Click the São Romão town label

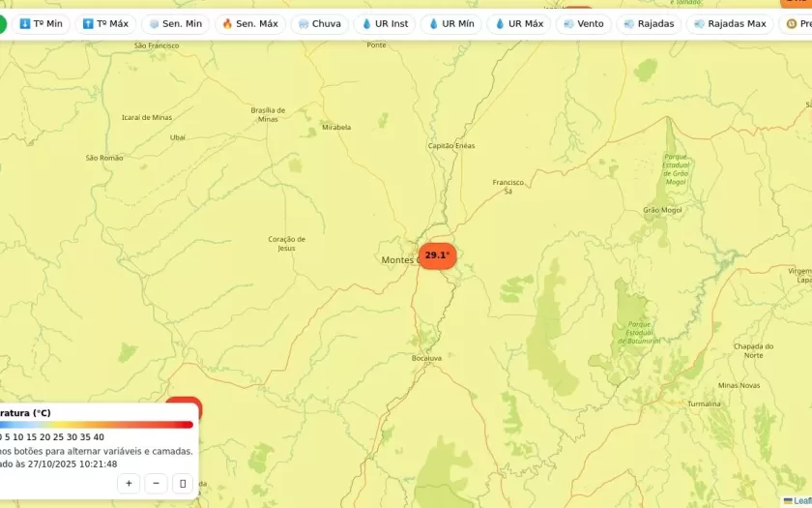point(104,158)
